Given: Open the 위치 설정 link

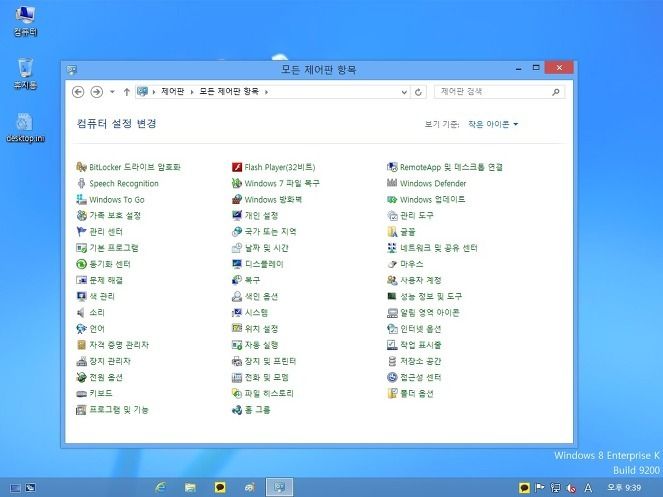Looking at the screenshot, I should [x=261, y=329].
